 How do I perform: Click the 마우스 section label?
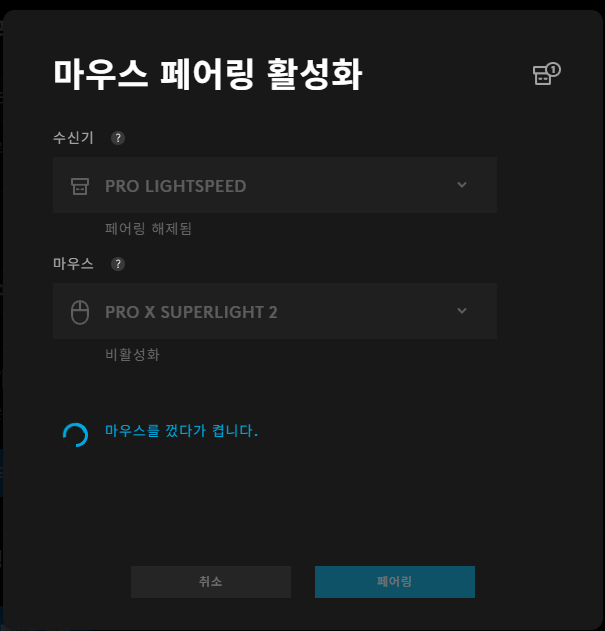click(73, 264)
